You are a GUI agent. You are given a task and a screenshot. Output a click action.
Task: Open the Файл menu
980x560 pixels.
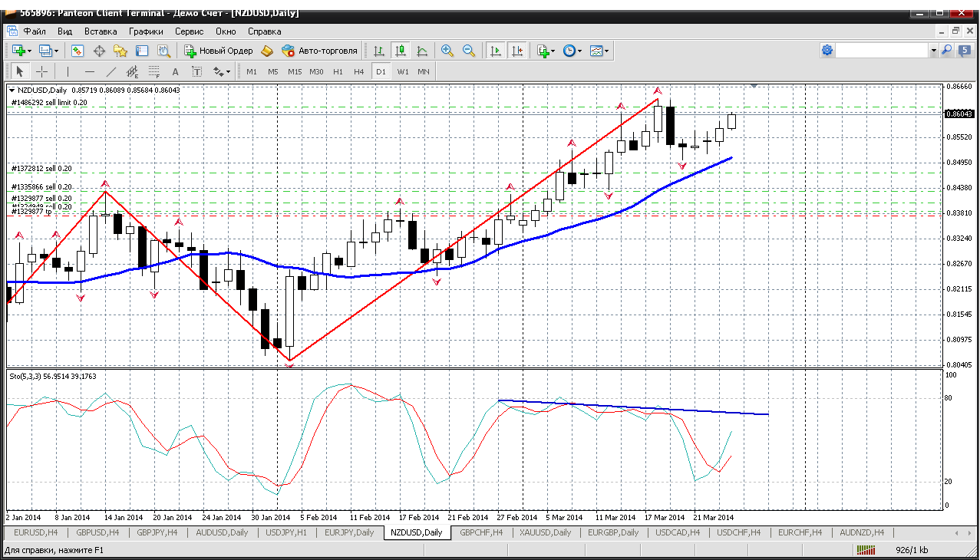point(35,31)
